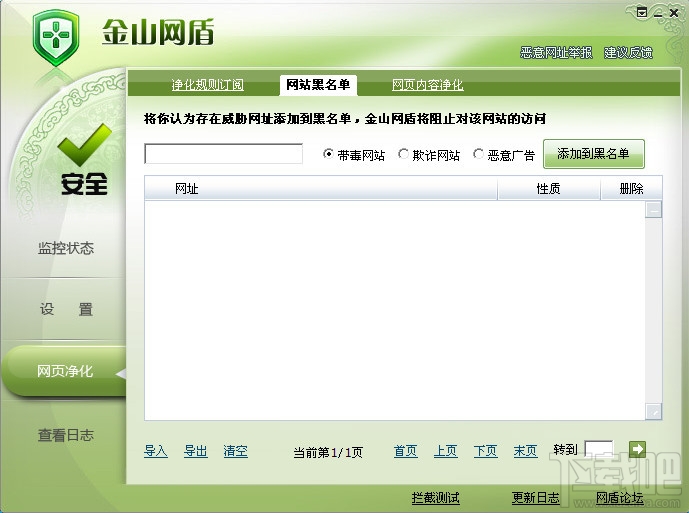Switch to the 网站黑名单 tab
The height and width of the screenshot is (513, 689).
(318, 84)
